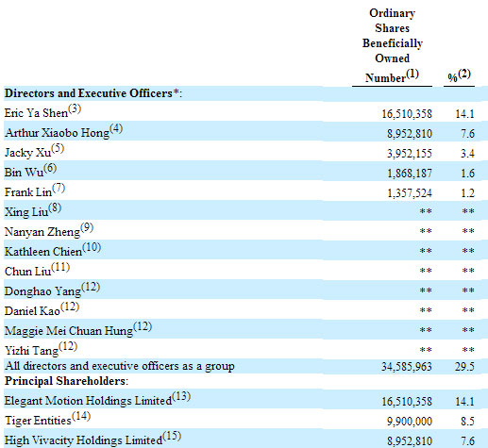The image size is (488, 448).
Task: Click the 'Principal Shareholders:' heading
Action: pyautogui.click(x=66, y=381)
